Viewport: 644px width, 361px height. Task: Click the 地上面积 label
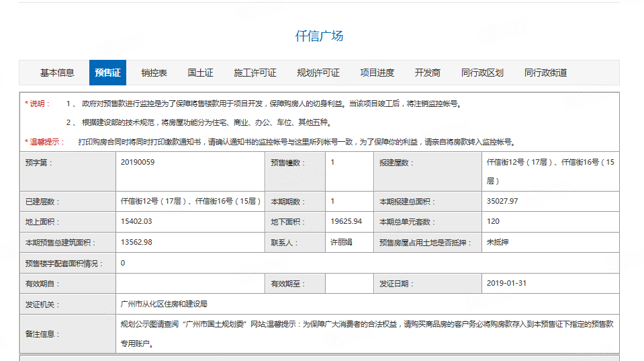pyautogui.click(x=42, y=222)
